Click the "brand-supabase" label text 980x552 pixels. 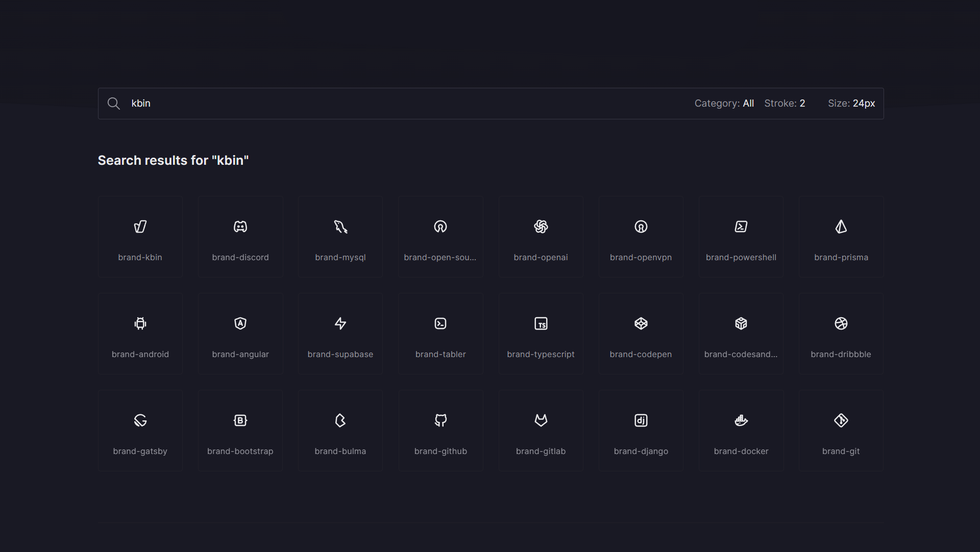(340, 355)
